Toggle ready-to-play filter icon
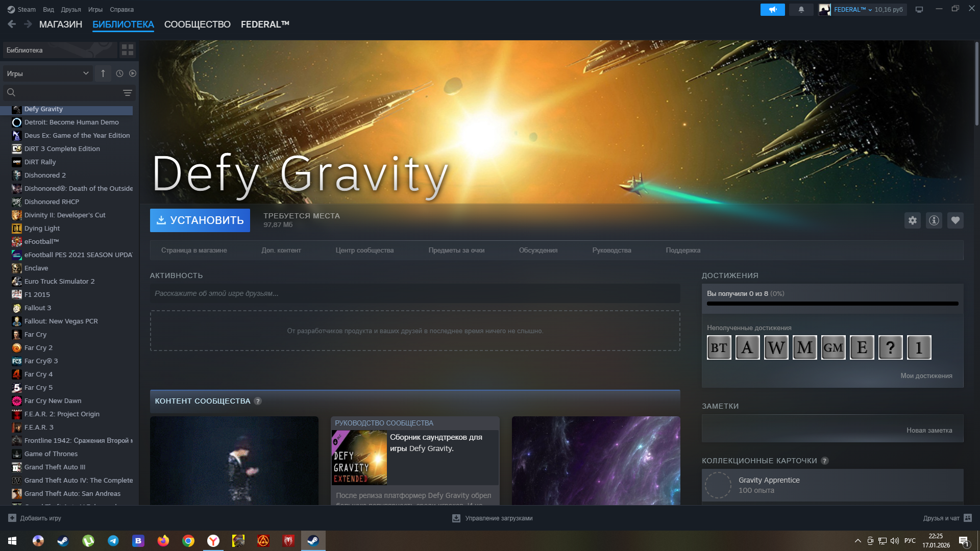This screenshot has height=551, width=980. [x=133, y=73]
